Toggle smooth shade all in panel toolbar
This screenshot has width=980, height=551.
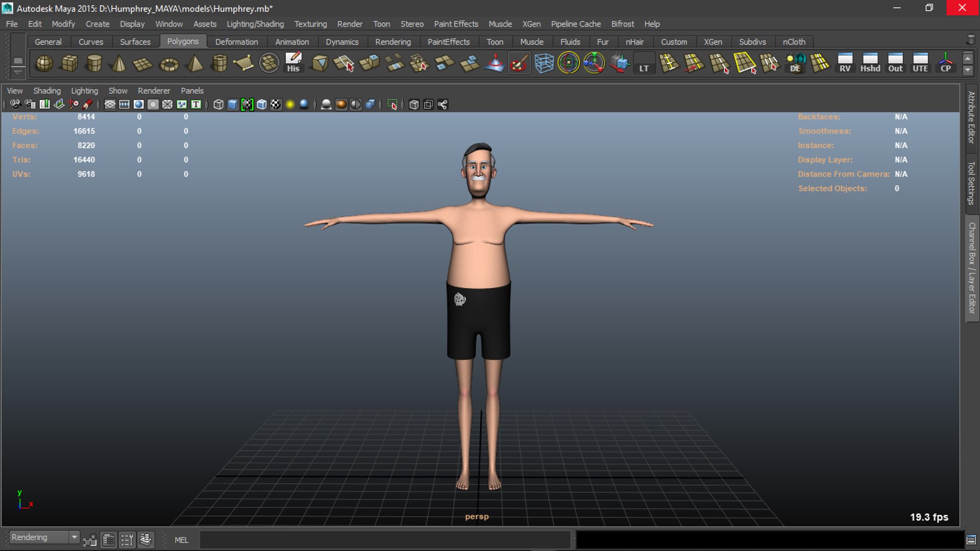(x=233, y=105)
